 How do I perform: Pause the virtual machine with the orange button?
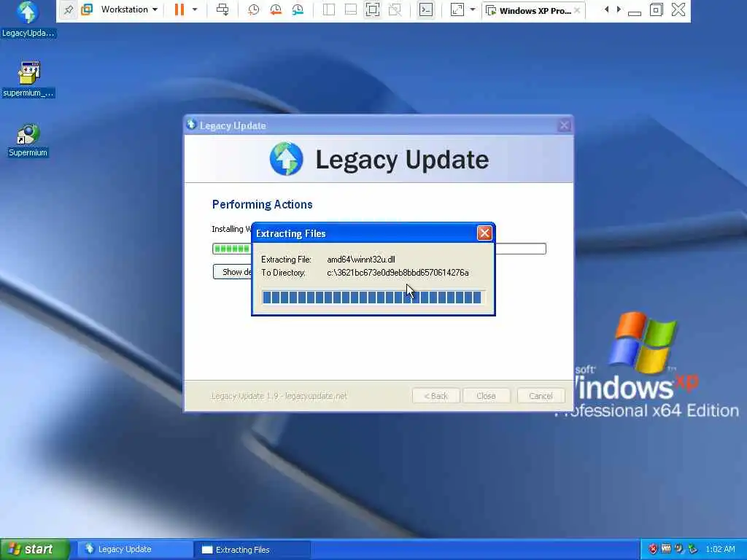179,9
